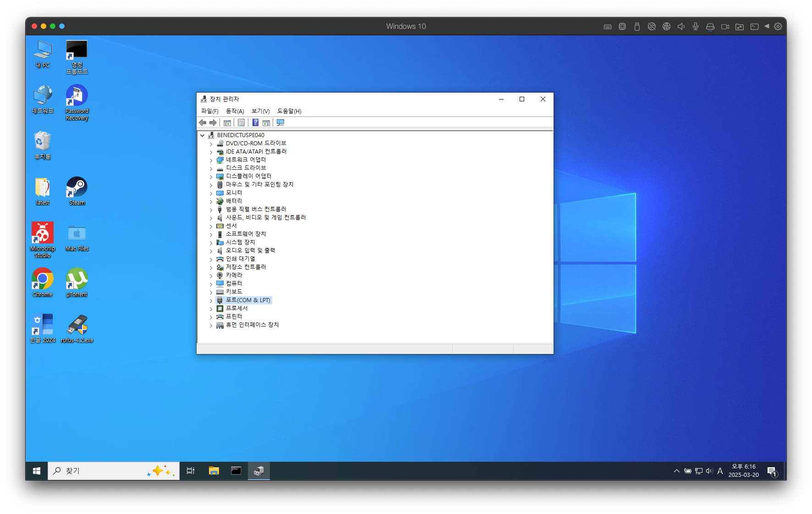Toggle the speaker sound icon in VM title bar
Viewport: 812px width, 514px height.
[x=681, y=27]
